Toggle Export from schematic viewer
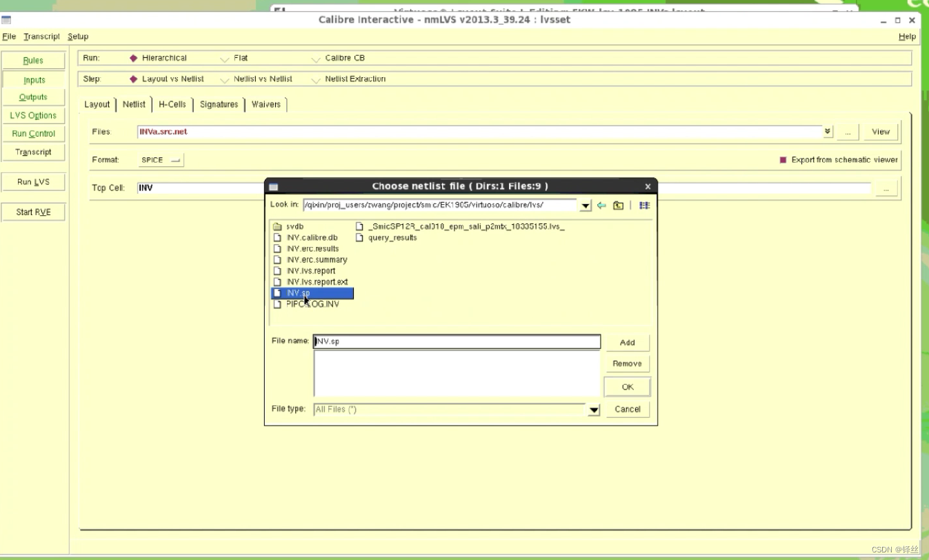The image size is (929, 560). (839, 159)
